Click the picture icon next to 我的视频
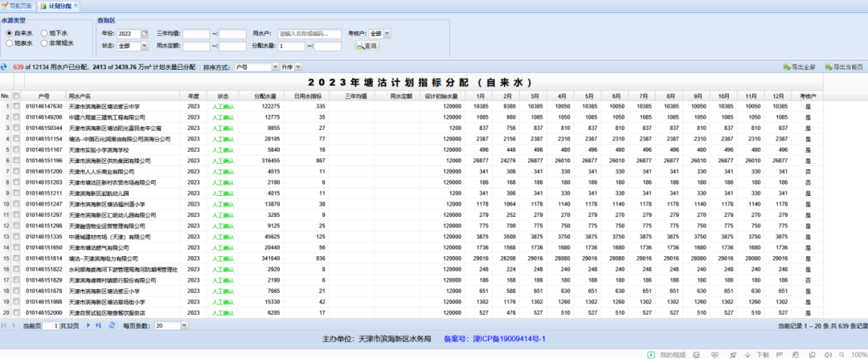The width and height of the screenshot is (868, 359). [696, 354]
